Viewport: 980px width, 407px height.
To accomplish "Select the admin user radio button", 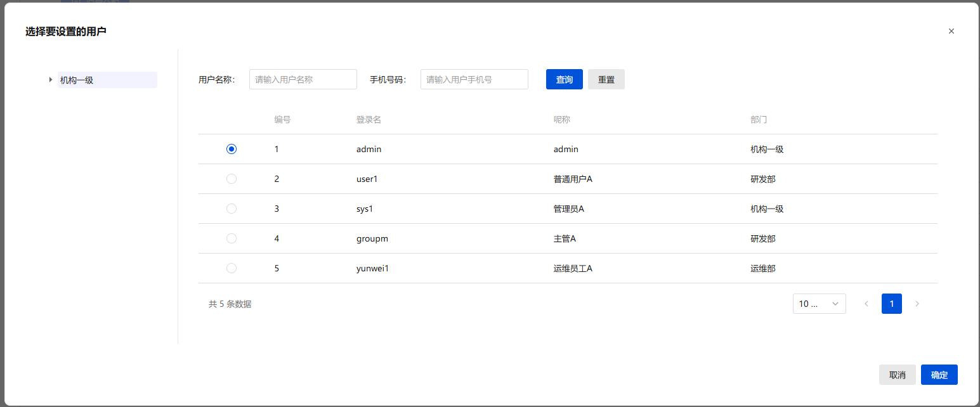I will click(232, 149).
